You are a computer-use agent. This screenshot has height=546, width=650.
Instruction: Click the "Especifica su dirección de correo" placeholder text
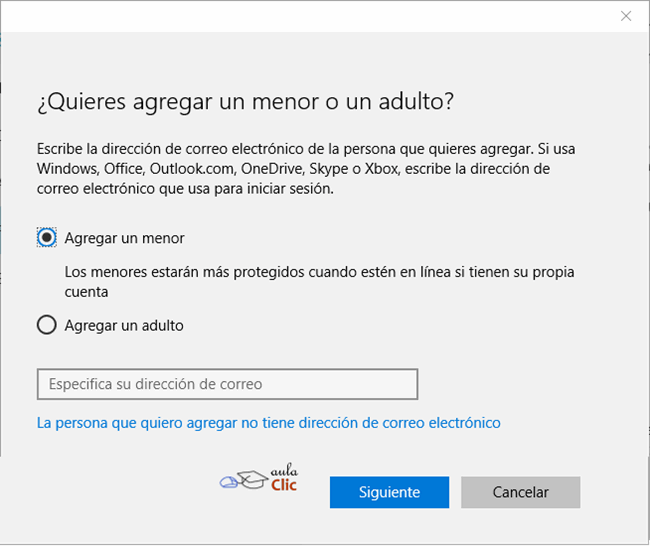click(x=155, y=384)
